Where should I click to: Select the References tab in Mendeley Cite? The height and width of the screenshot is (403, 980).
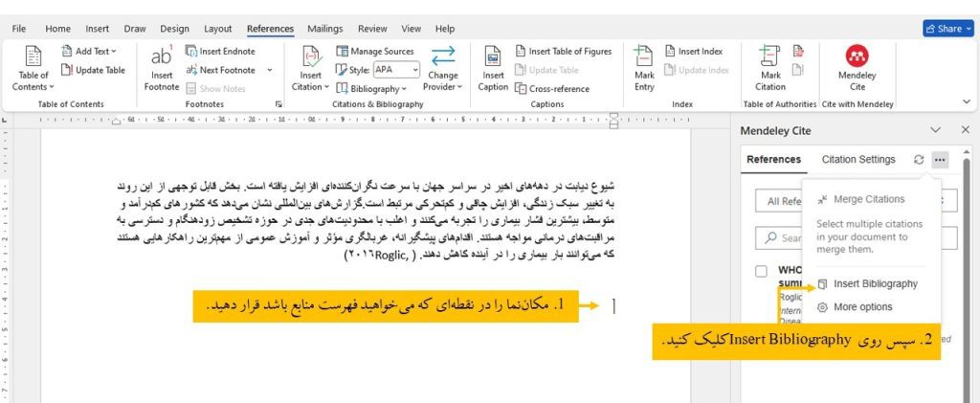(x=773, y=159)
